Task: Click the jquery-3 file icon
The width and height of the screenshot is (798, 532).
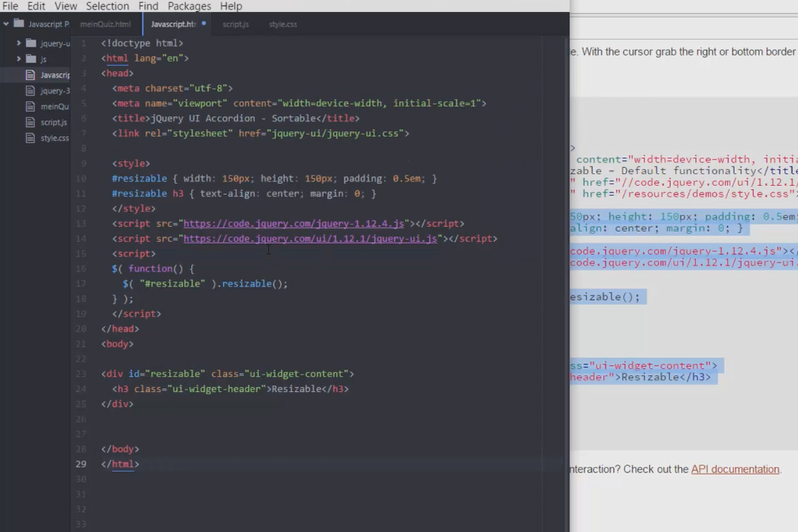Action: pos(30,91)
